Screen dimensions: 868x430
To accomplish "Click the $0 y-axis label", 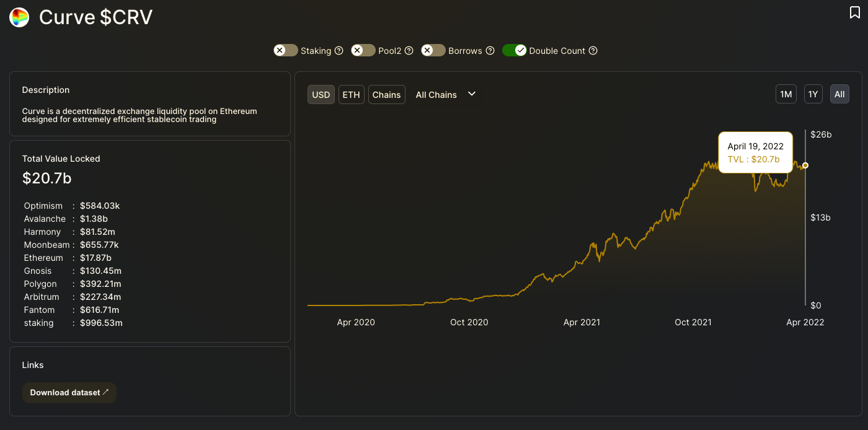I will coord(817,305).
